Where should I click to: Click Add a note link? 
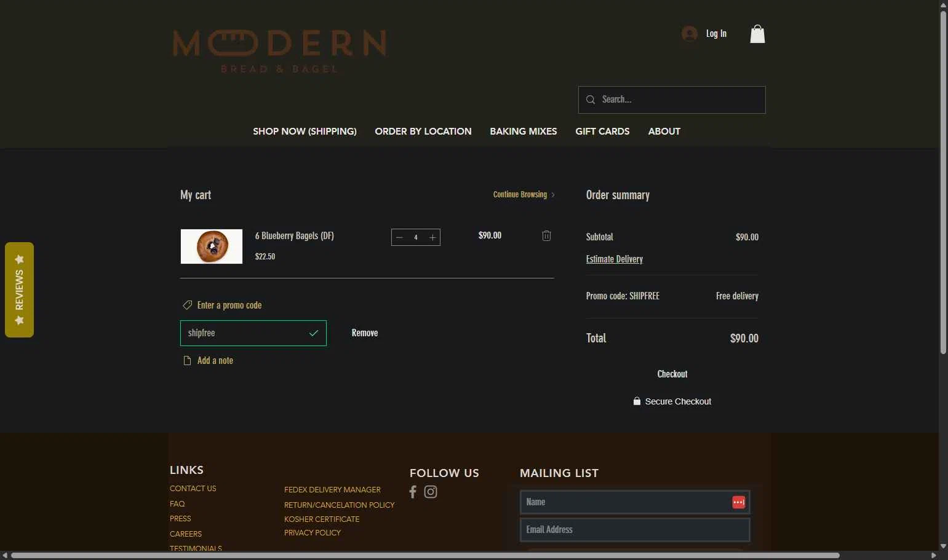(x=215, y=360)
